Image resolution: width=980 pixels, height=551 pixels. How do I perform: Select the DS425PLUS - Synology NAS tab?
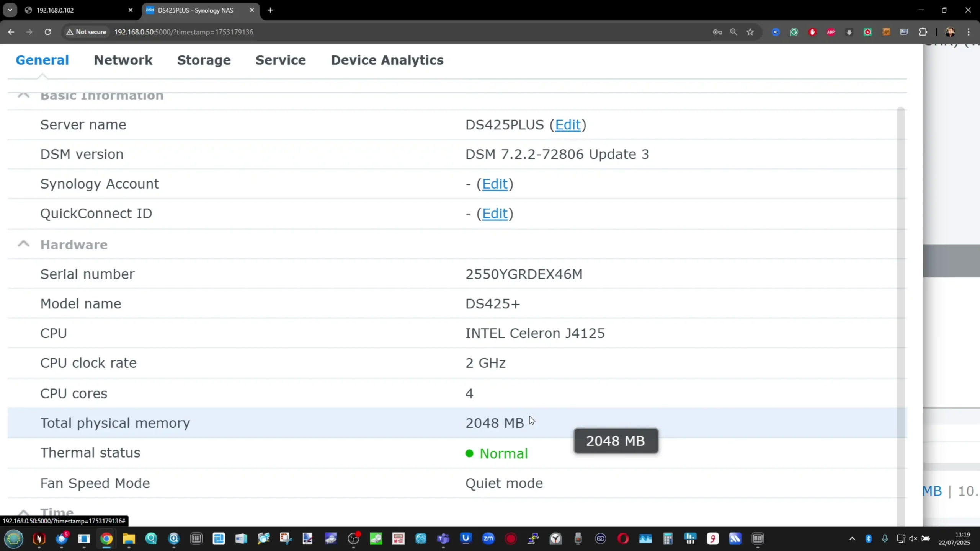201,10
